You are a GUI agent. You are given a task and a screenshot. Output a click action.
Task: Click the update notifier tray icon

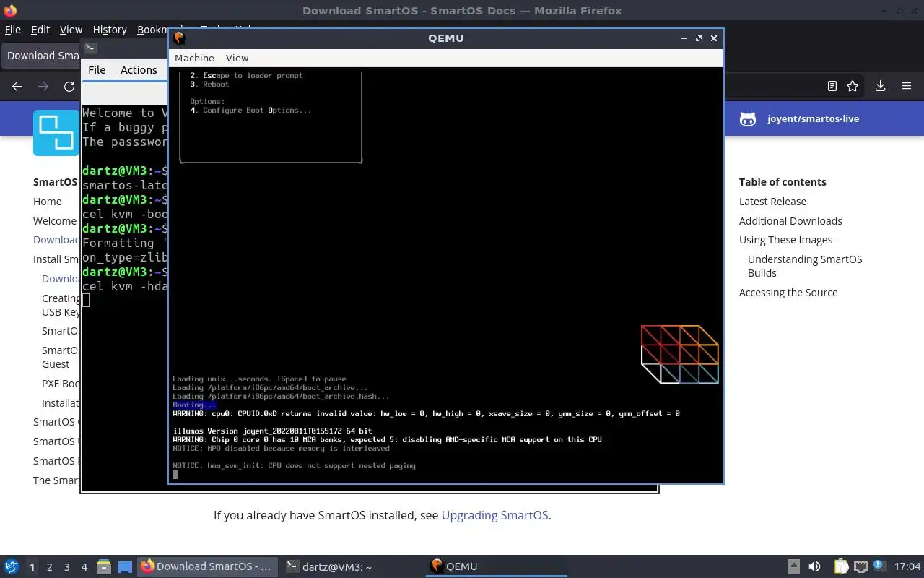click(x=880, y=566)
